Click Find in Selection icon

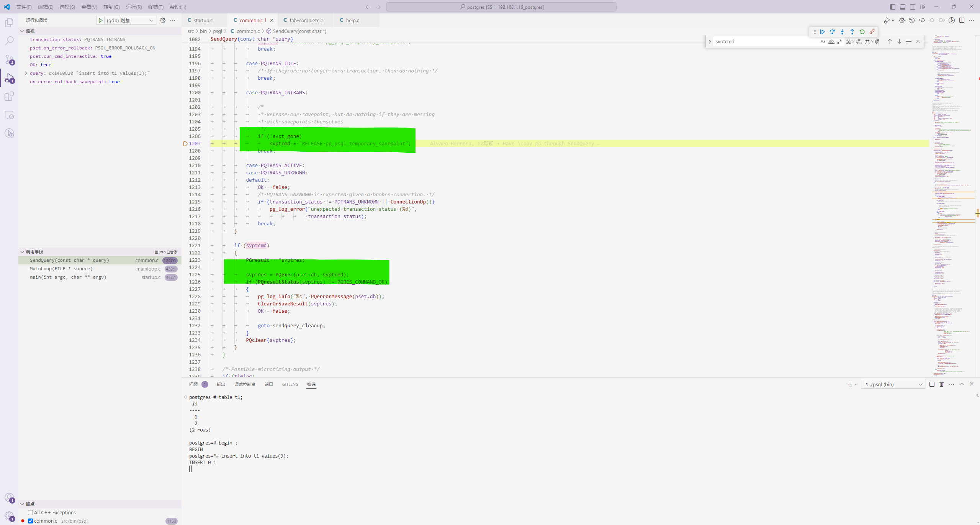908,41
